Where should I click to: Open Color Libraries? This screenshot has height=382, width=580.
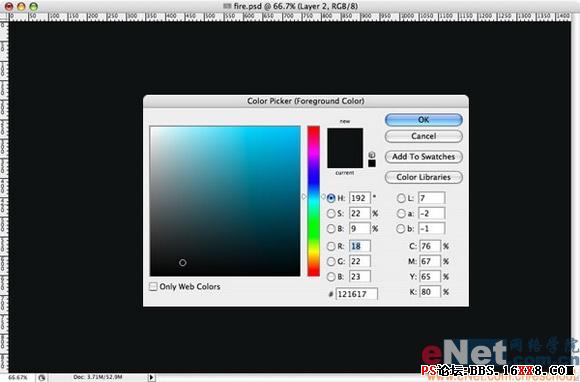424,177
